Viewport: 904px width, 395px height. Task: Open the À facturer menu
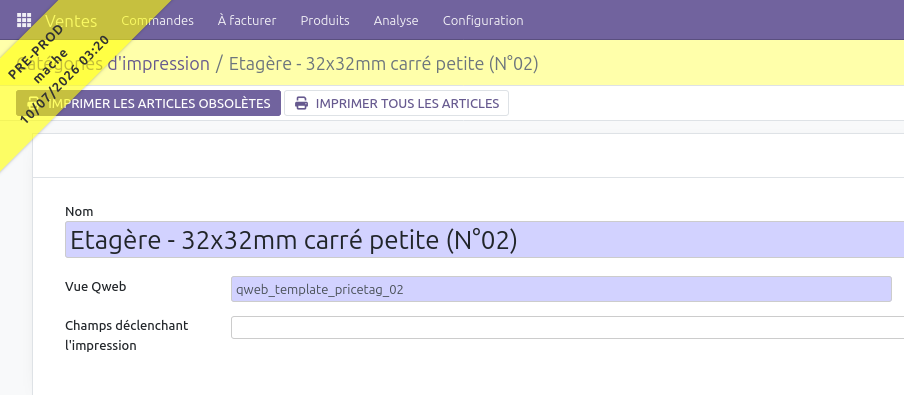tap(247, 20)
